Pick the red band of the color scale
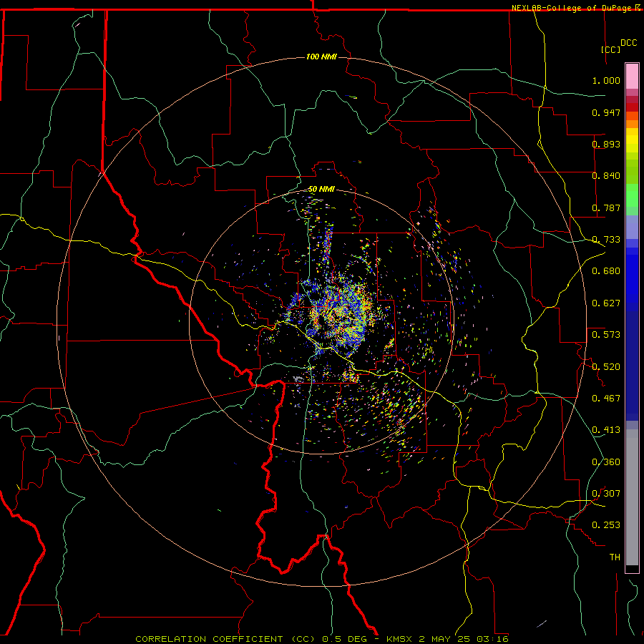The height and width of the screenshot is (644, 644). coord(632,107)
